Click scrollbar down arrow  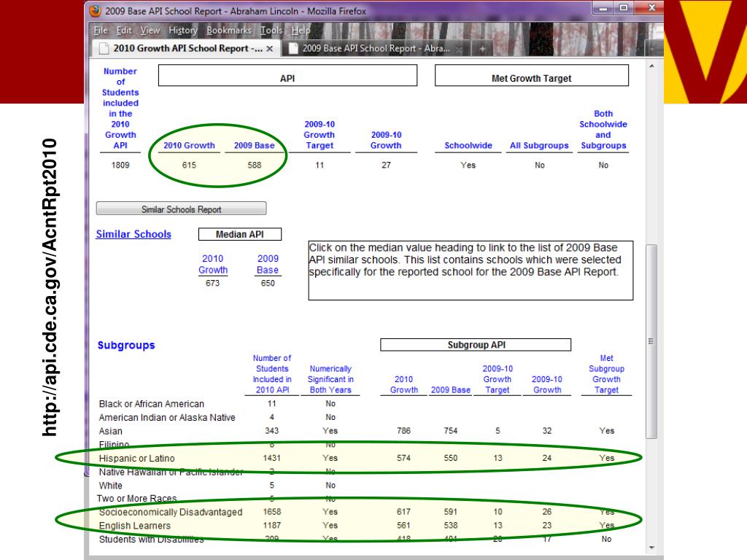click(x=651, y=548)
